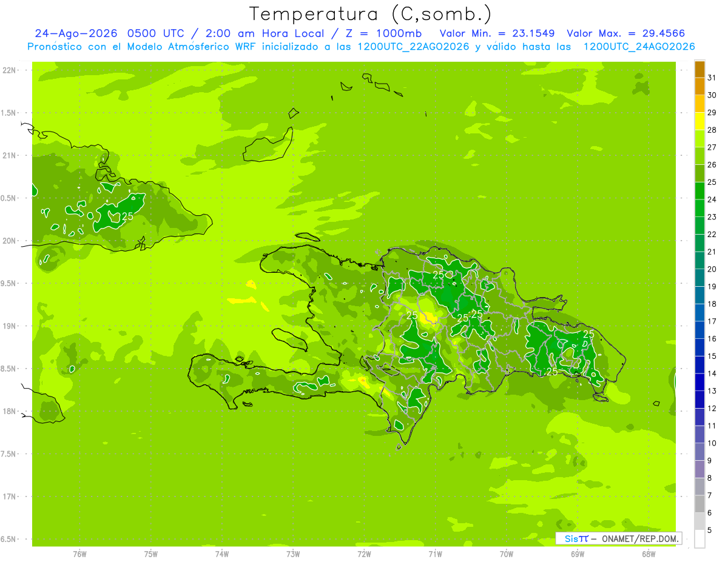Click the legend value label 20
728x562 pixels.
712,269
